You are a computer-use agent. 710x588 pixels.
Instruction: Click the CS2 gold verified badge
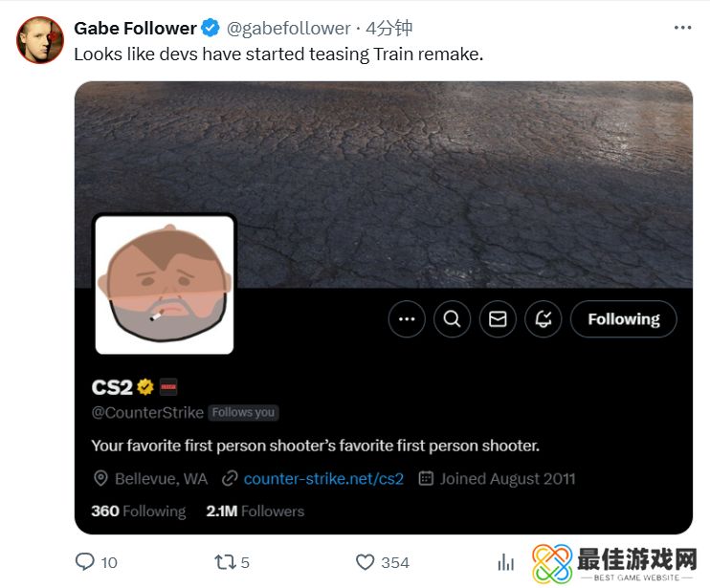145,387
